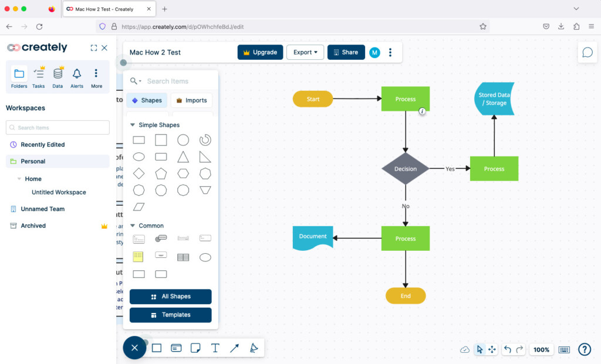Click the All Shapes button
This screenshot has width=601, height=364.
pyautogui.click(x=171, y=296)
